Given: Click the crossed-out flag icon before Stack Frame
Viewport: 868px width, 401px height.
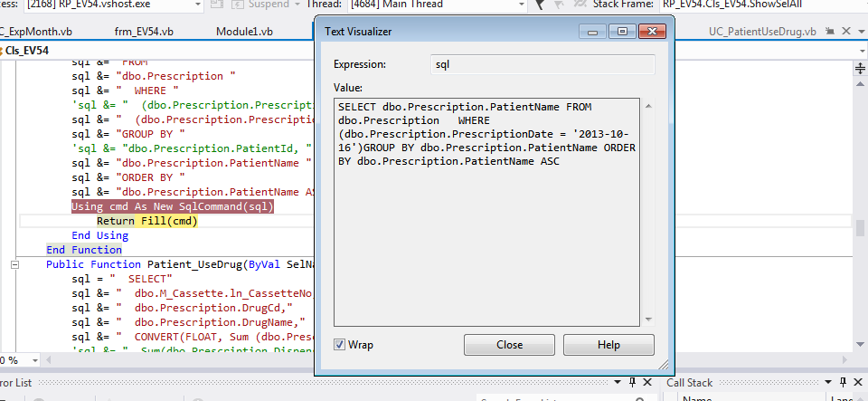Looking at the screenshot, I should (579, 5).
